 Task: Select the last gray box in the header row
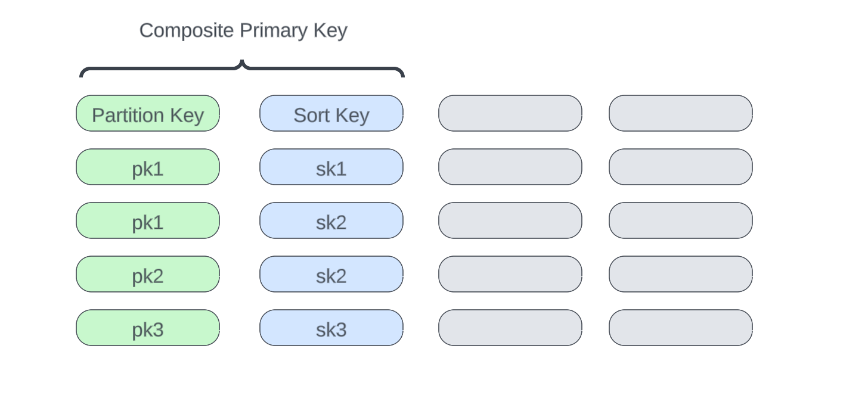click(681, 113)
